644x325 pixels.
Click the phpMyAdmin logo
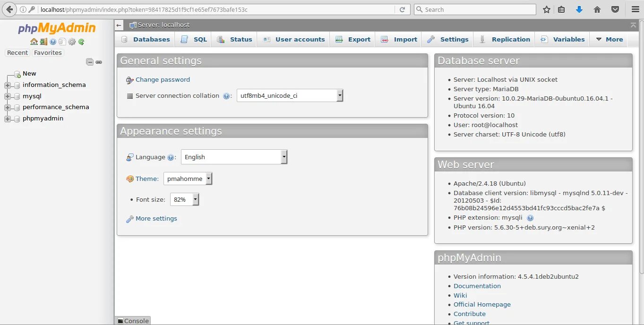57,28
